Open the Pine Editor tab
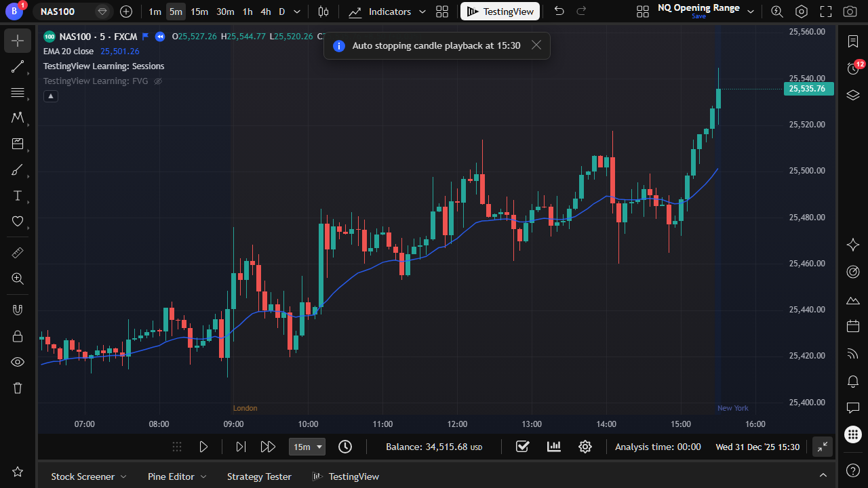 coord(177,476)
